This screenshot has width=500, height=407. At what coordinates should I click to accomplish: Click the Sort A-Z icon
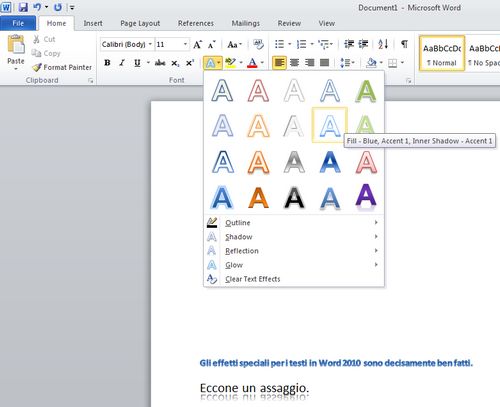[x=383, y=44]
